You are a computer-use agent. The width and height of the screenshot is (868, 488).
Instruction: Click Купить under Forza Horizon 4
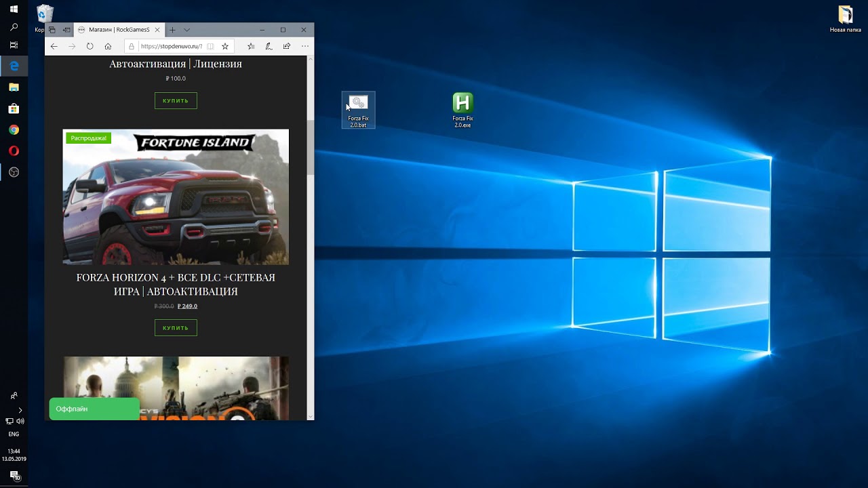click(176, 328)
